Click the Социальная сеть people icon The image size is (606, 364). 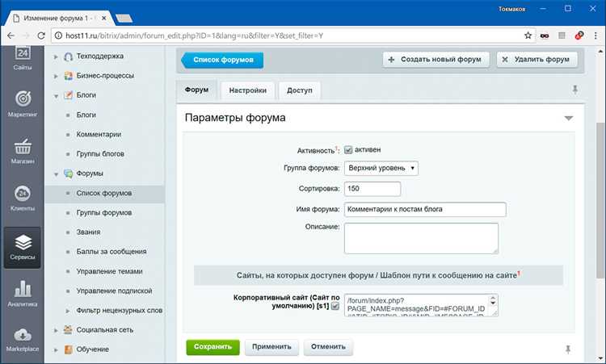[69, 329]
